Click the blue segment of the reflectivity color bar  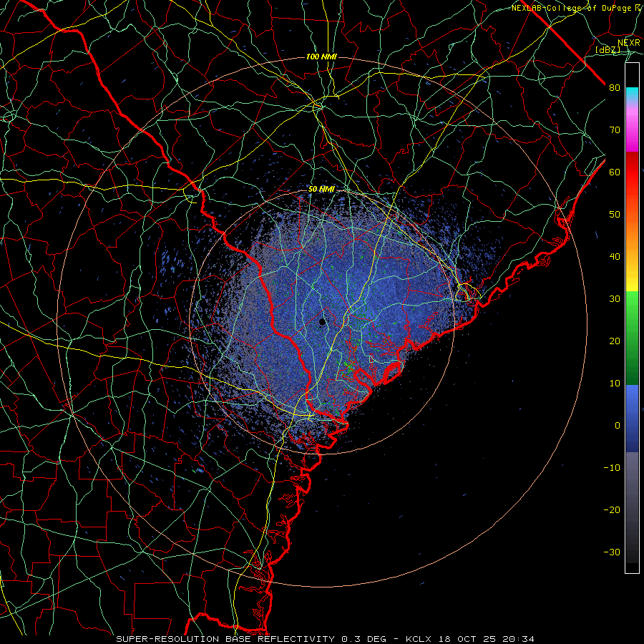pyautogui.click(x=632, y=419)
